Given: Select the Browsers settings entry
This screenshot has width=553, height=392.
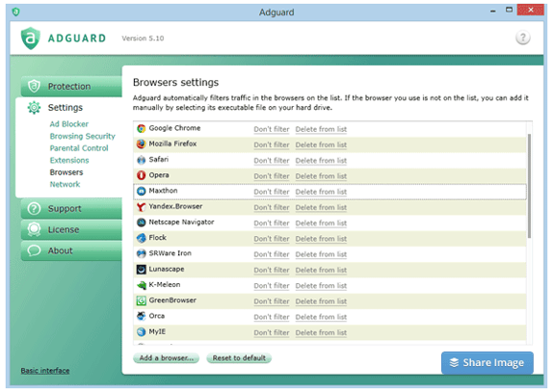Looking at the screenshot, I should click(66, 172).
